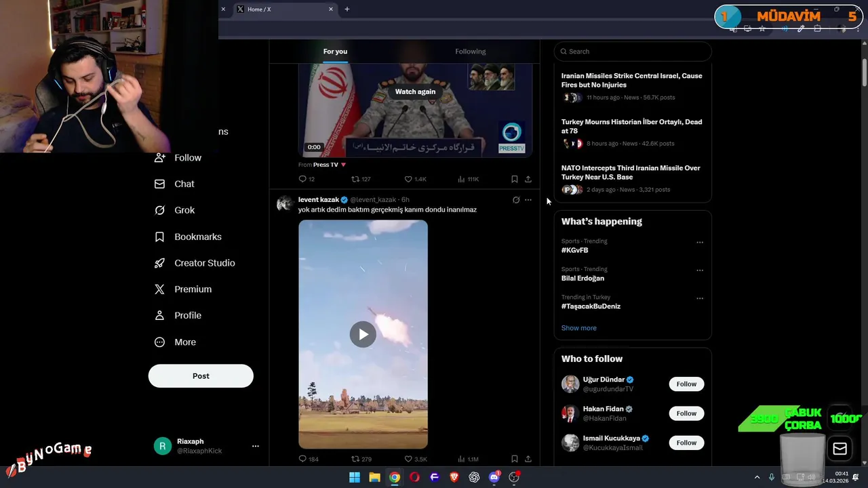Image resolution: width=868 pixels, height=488 pixels.
Task: Open Follow in the X sidebar
Action: point(178,157)
